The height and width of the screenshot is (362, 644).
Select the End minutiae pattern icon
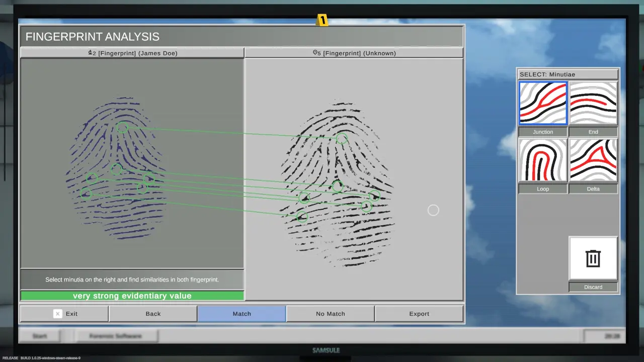point(593,104)
